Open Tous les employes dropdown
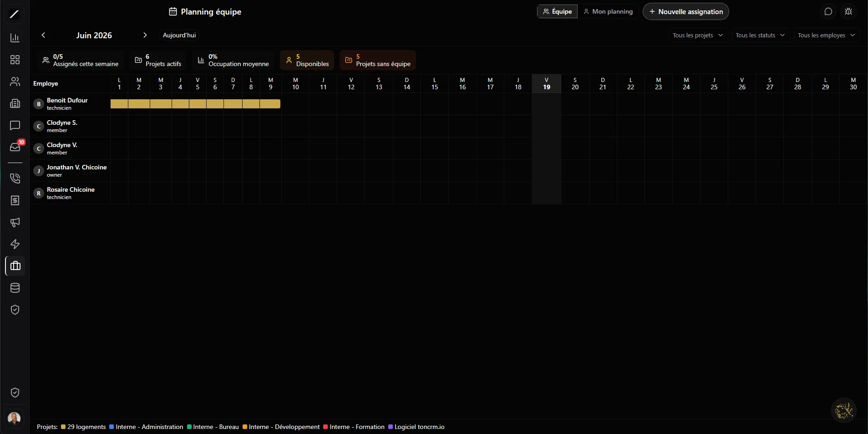The width and height of the screenshot is (868, 434). (x=827, y=35)
